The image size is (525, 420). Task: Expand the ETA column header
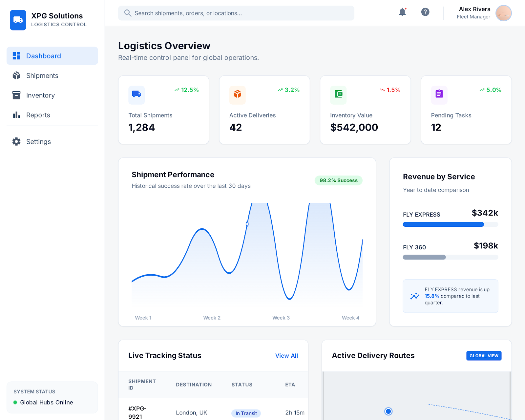tap(290, 384)
